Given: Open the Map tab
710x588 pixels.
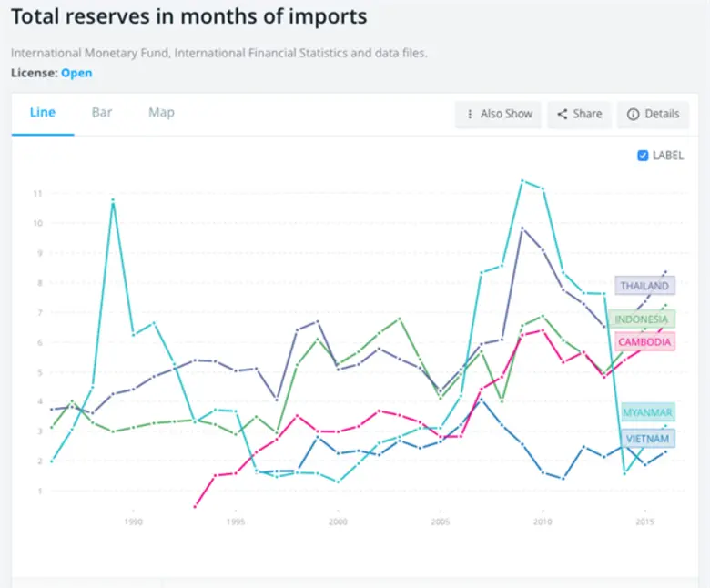Looking at the screenshot, I should pyautogui.click(x=161, y=113).
